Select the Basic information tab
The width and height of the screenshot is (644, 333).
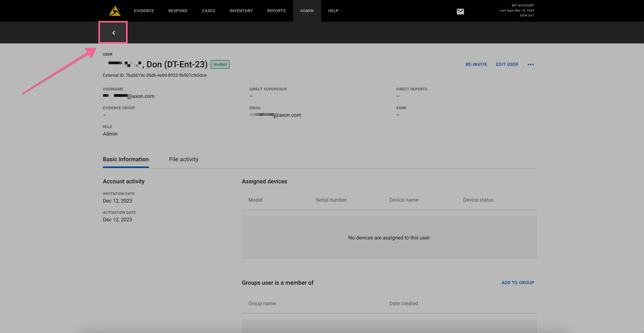pos(126,159)
